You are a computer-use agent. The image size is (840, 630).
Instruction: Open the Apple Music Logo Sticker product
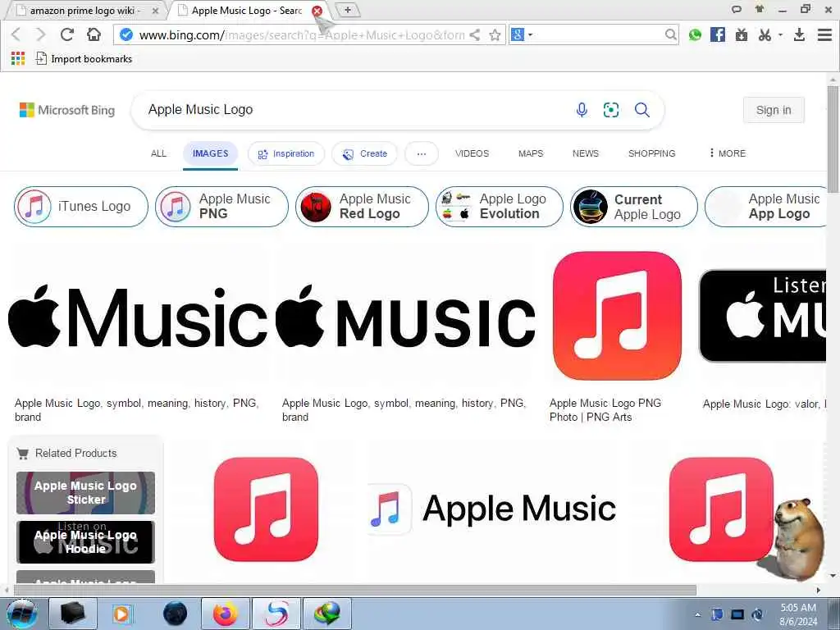pos(85,493)
